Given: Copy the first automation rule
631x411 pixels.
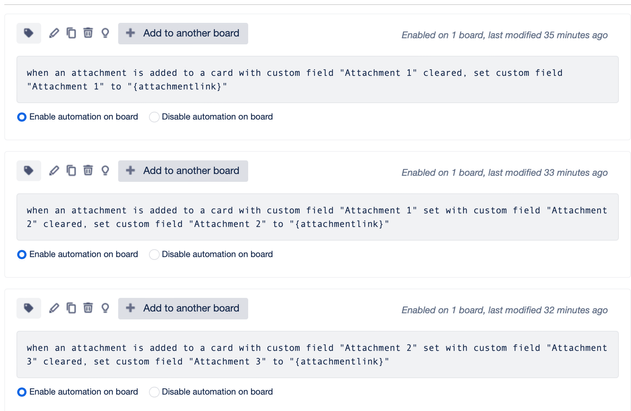Looking at the screenshot, I should [x=71, y=33].
